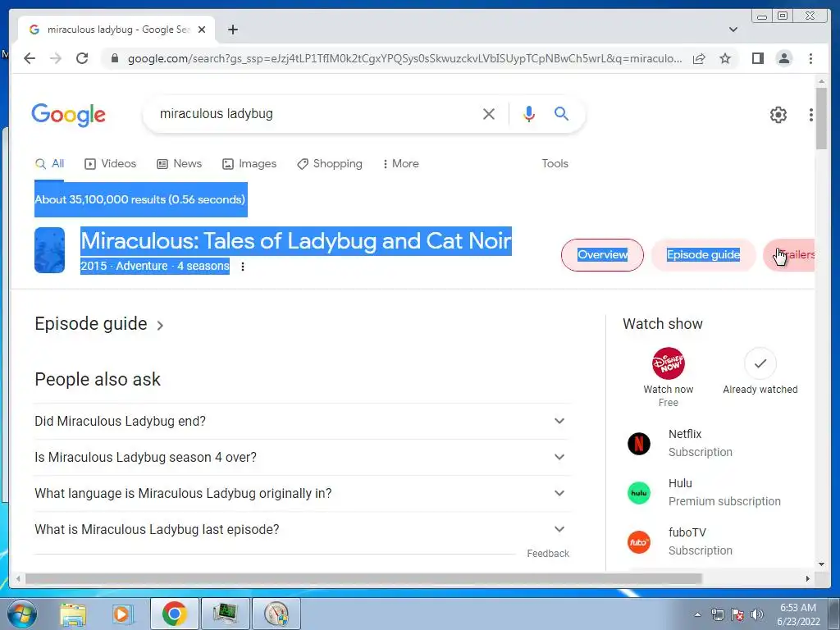This screenshot has height=630, width=840.
Task: Close the miraculous ladybug tab
Action: [x=202, y=30]
